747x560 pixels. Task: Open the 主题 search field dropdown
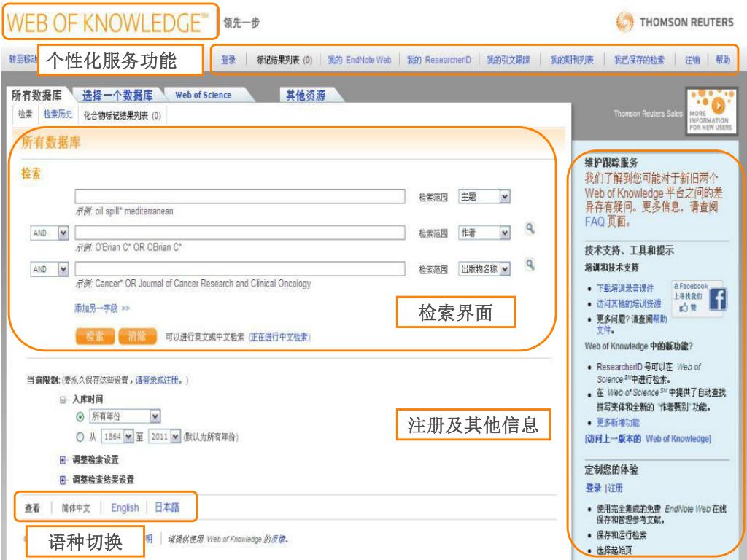[x=484, y=197]
